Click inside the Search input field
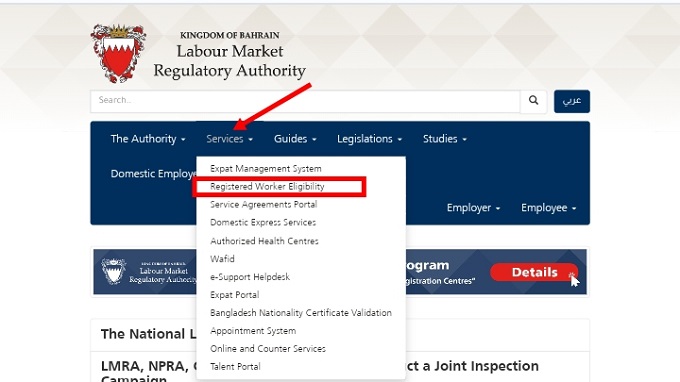 (305, 101)
